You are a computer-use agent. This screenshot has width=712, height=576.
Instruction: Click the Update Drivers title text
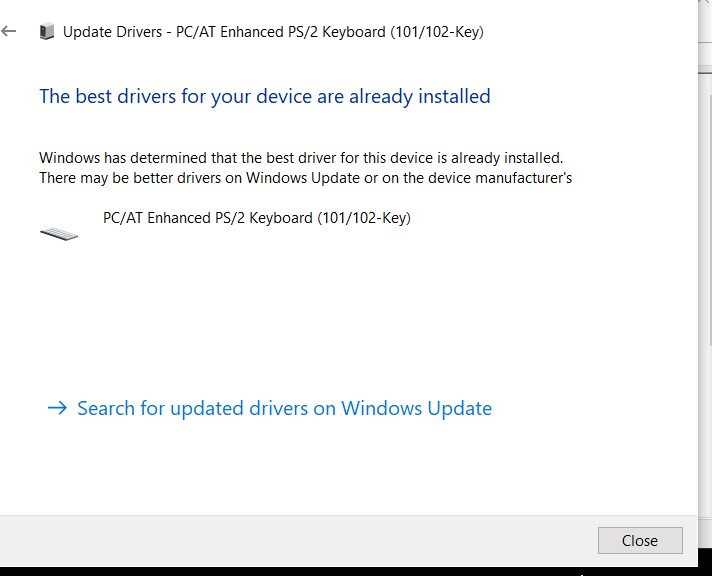click(273, 32)
